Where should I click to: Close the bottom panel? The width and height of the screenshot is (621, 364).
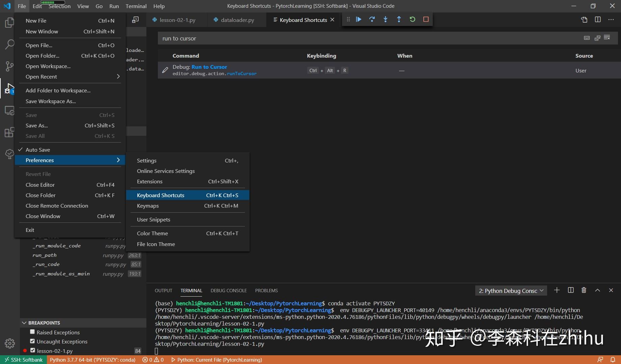pos(611,290)
